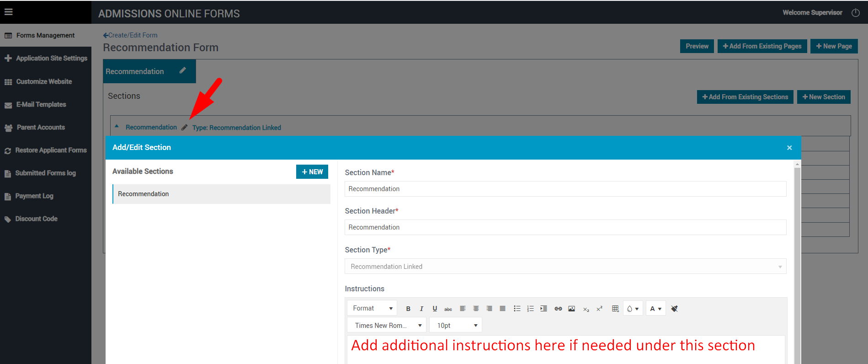Close the Add/Edit Section dialog

(x=789, y=148)
